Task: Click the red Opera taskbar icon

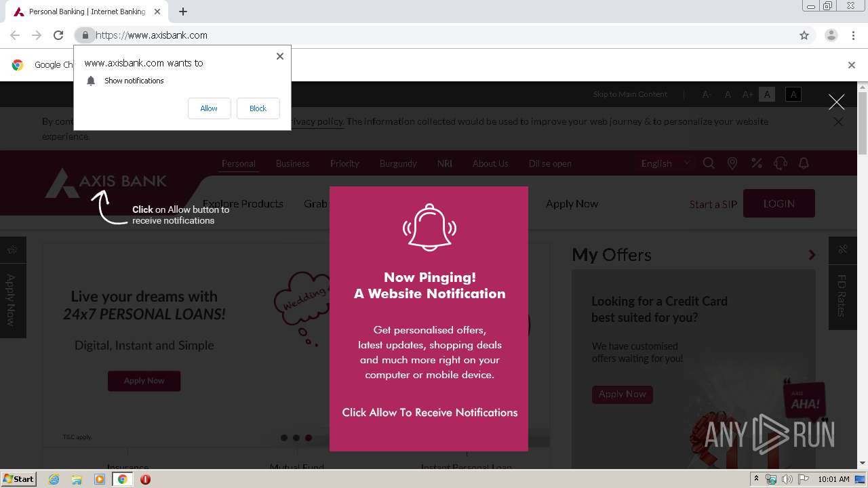Action: point(145,479)
